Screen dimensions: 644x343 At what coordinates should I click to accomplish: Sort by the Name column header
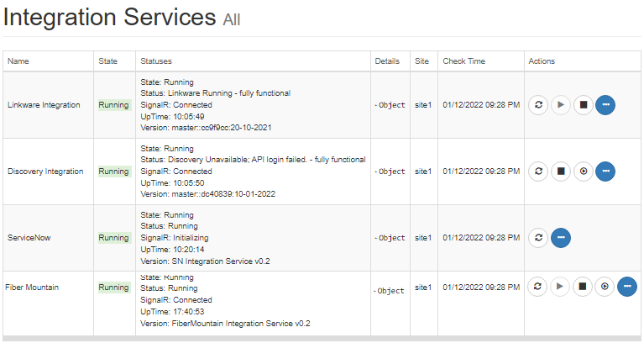(x=18, y=61)
